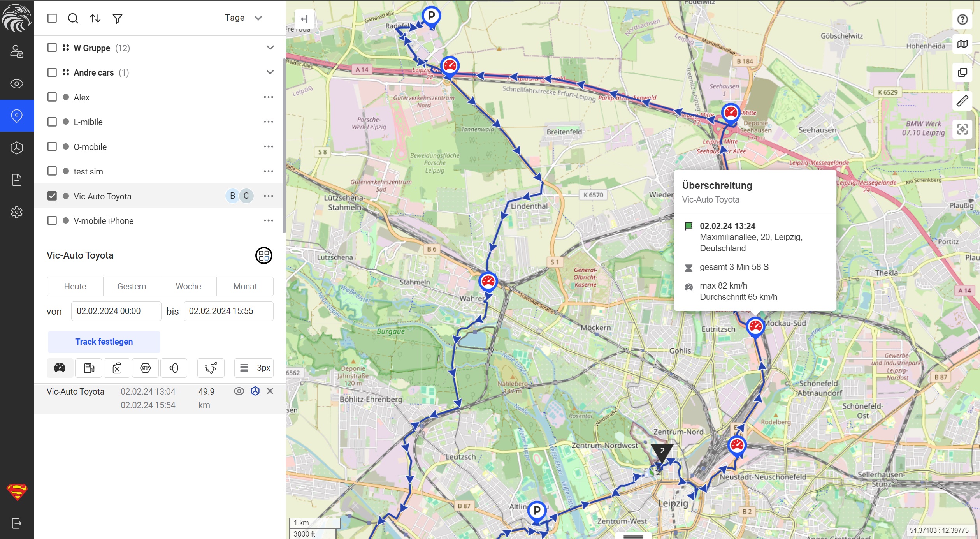Click the parking marker near Radefeld

pyautogui.click(x=431, y=17)
